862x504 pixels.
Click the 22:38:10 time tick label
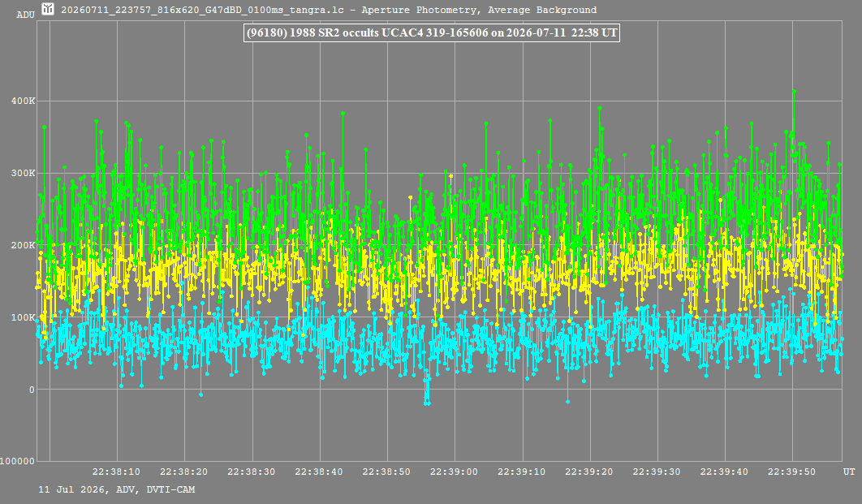[116, 472]
